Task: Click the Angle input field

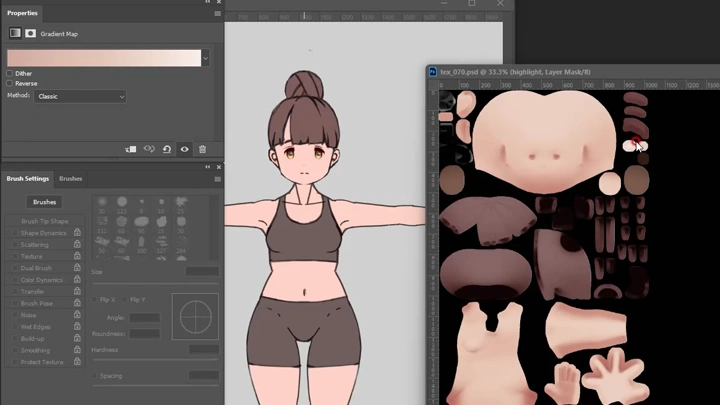Action: tap(145, 317)
